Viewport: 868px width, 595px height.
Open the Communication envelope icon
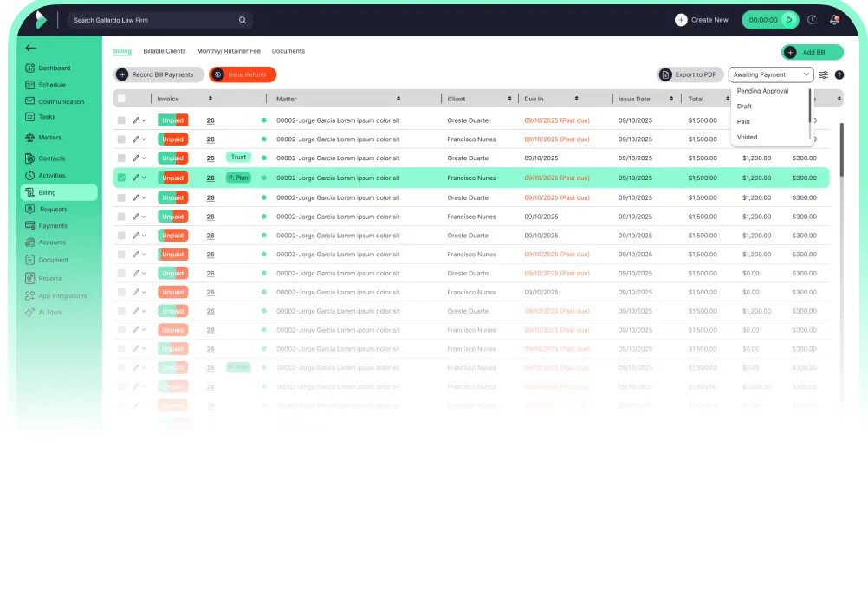click(31, 101)
